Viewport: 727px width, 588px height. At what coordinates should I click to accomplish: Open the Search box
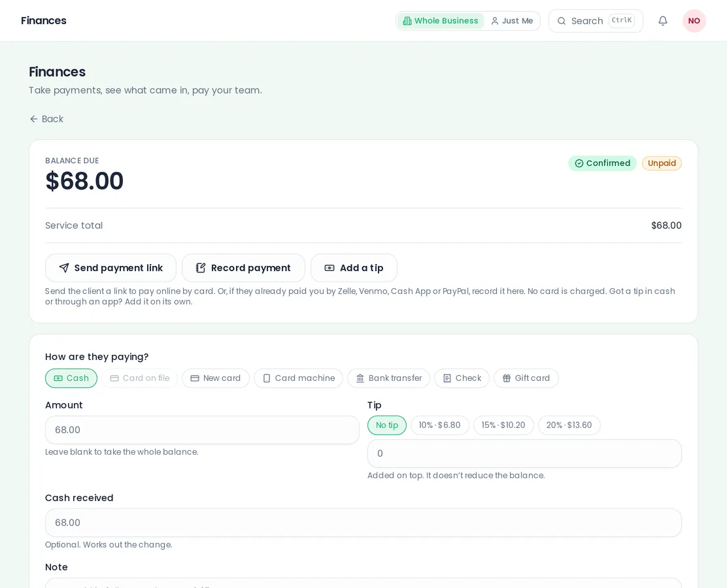[596, 21]
